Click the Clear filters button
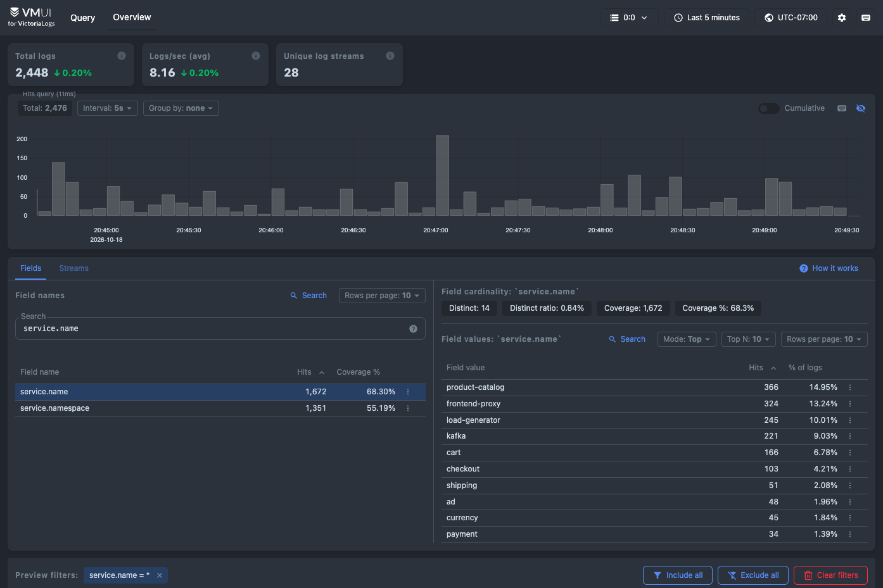Viewport: 883px width, 588px height. coord(830,575)
